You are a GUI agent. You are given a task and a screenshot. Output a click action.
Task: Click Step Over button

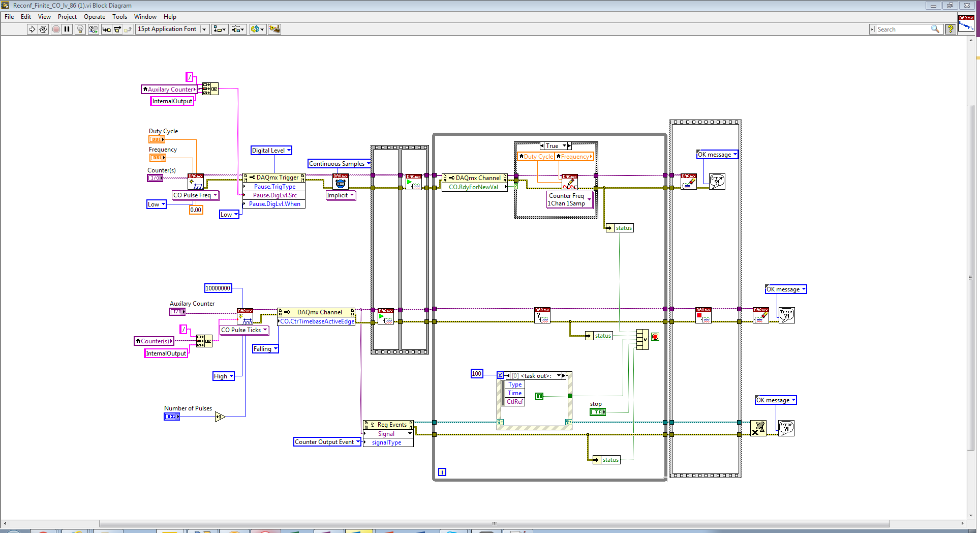(117, 29)
